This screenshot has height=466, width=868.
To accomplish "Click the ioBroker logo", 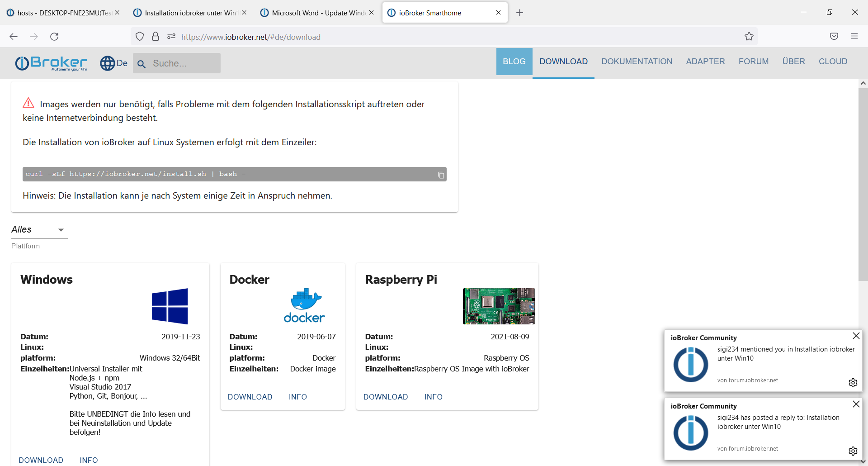I will (51, 63).
